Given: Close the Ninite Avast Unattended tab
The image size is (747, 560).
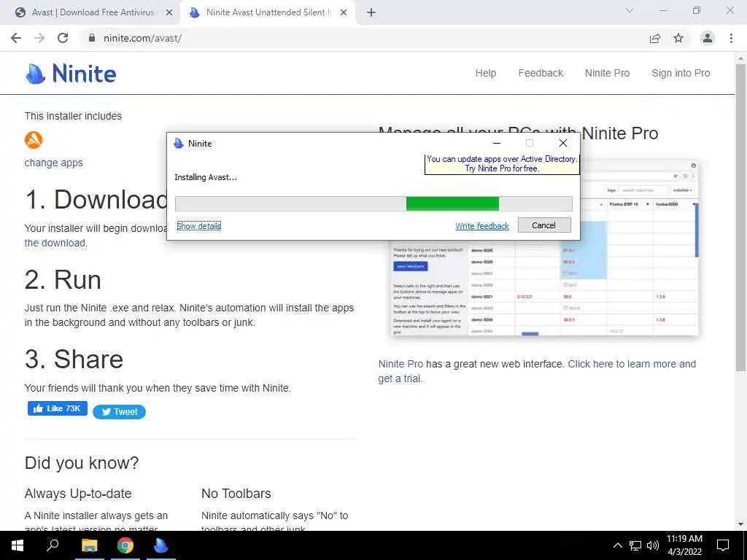Looking at the screenshot, I should coord(344,13).
